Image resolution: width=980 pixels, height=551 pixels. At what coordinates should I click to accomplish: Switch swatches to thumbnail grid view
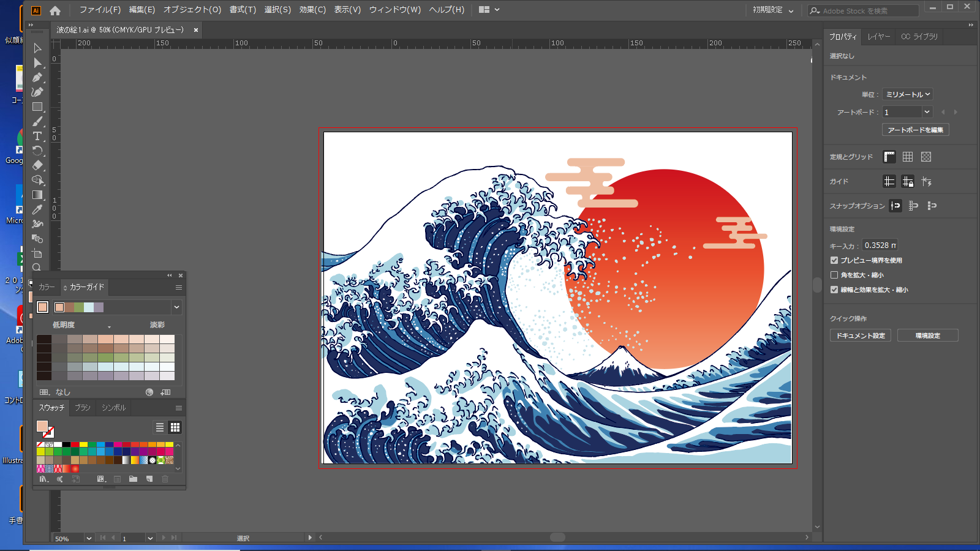click(175, 427)
